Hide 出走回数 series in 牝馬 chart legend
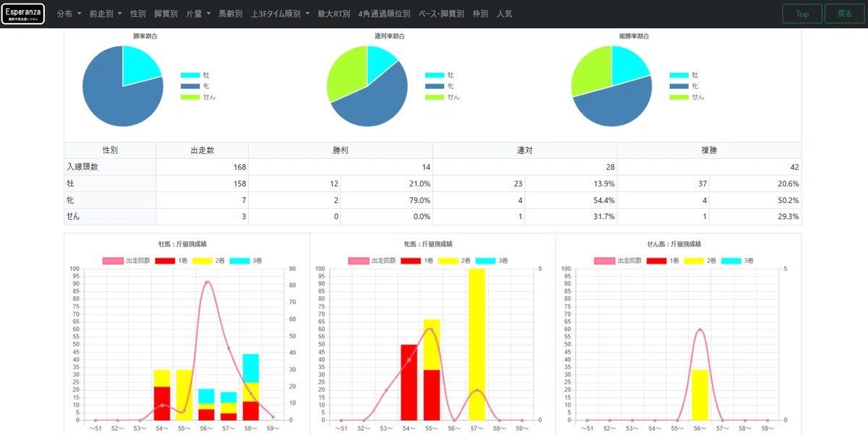This screenshot has width=868, height=435. [372, 261]
